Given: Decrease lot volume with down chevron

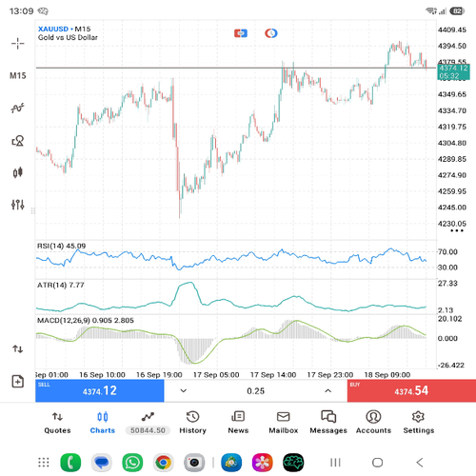Looking at the screenshot, I should (x=184, y=390).
